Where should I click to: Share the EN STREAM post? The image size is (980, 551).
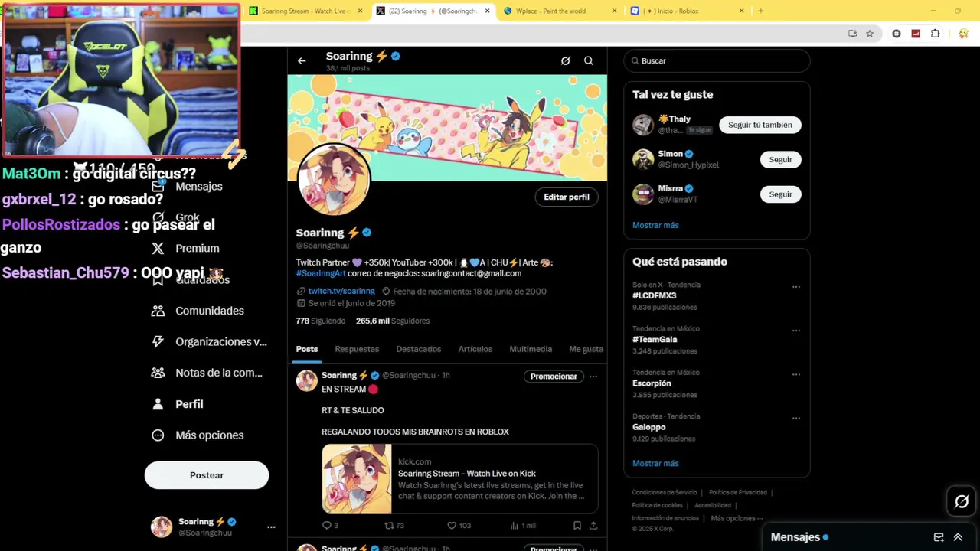click(x=593, y=526)
